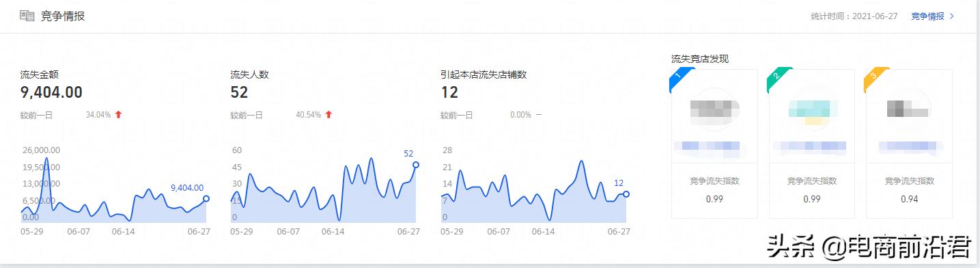The width and height of the screenshot is (980, 268).
Task: Click red up arrow next to 34.04%
Action: [118, 115]
